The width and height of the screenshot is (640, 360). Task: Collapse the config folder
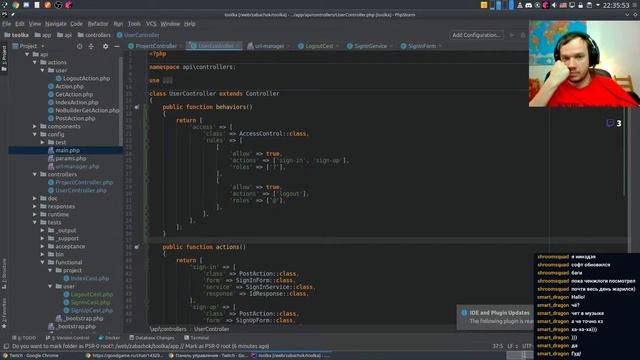(x=35, y=134)
